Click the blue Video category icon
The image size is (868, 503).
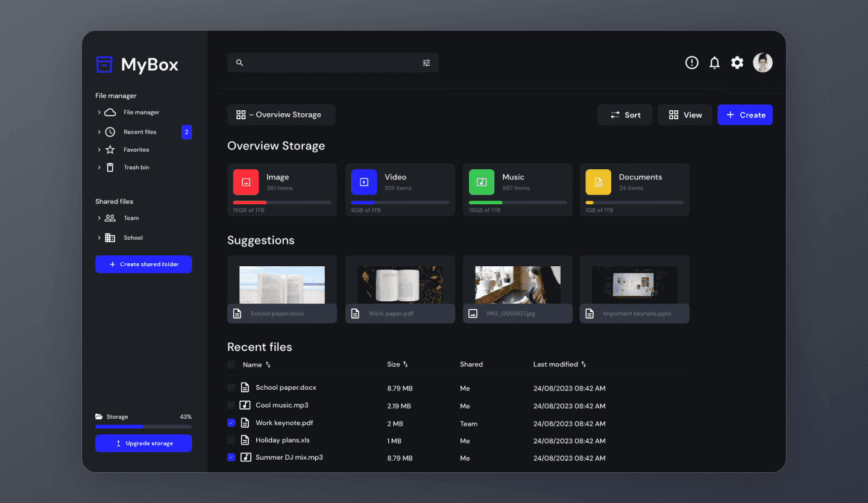point(364,182)
